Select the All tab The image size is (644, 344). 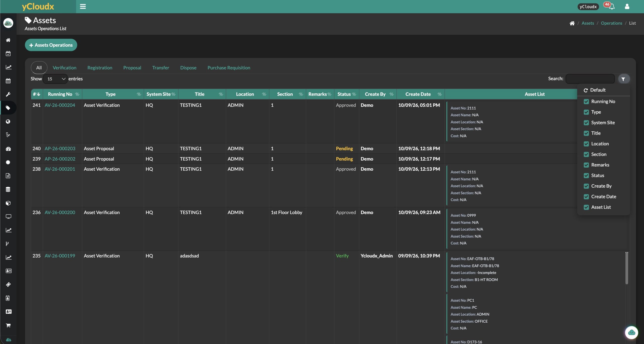tap(39, 68)
